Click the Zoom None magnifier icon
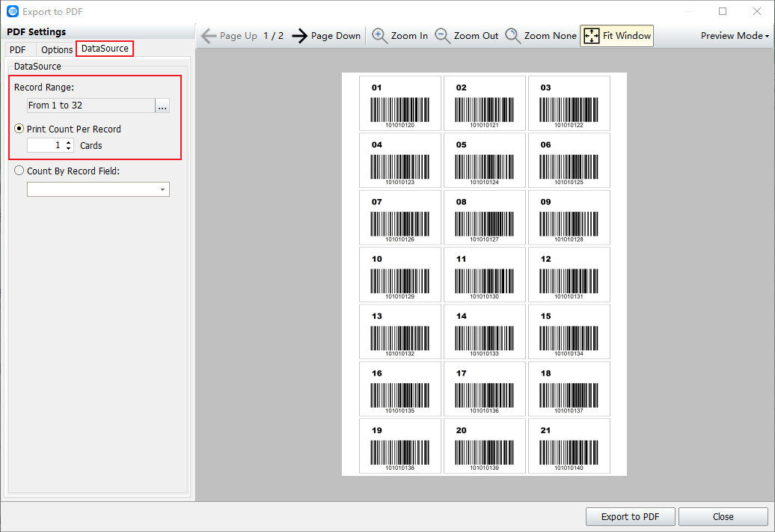Screen dimensions: 775x532 click(x=512, y=36)
